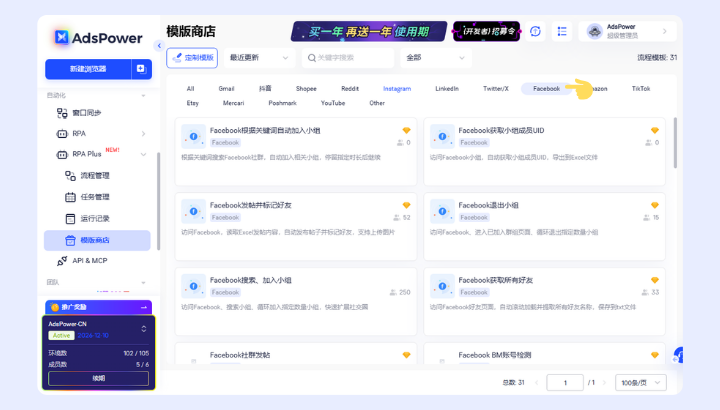720x410 pixels.
Task: Open Facebook获取所有好友 template title
Action: tap(495, 280)
